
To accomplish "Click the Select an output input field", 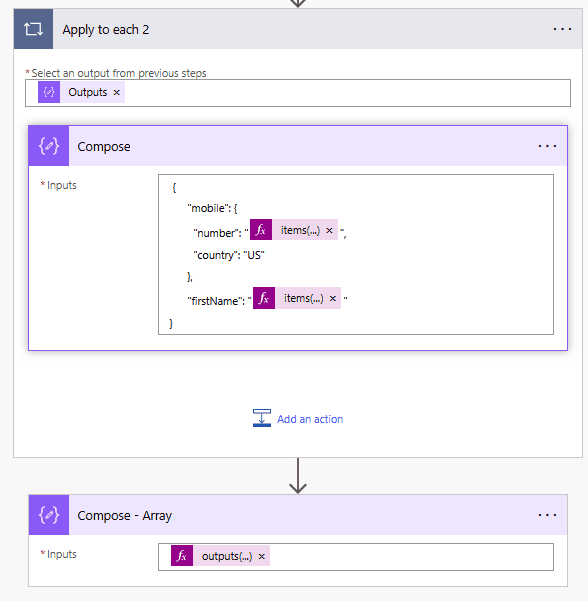I will 298,93.
